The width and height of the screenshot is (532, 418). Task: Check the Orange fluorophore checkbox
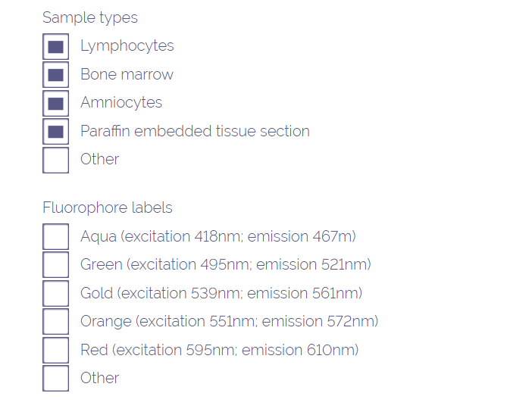click(55, 322)
